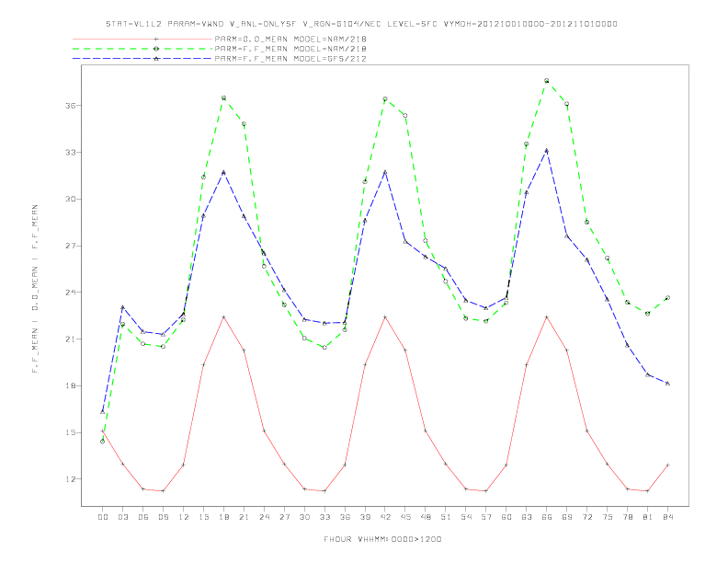
Task: Click green NAM circle marker at hour 84
Action: click(667, 298)
